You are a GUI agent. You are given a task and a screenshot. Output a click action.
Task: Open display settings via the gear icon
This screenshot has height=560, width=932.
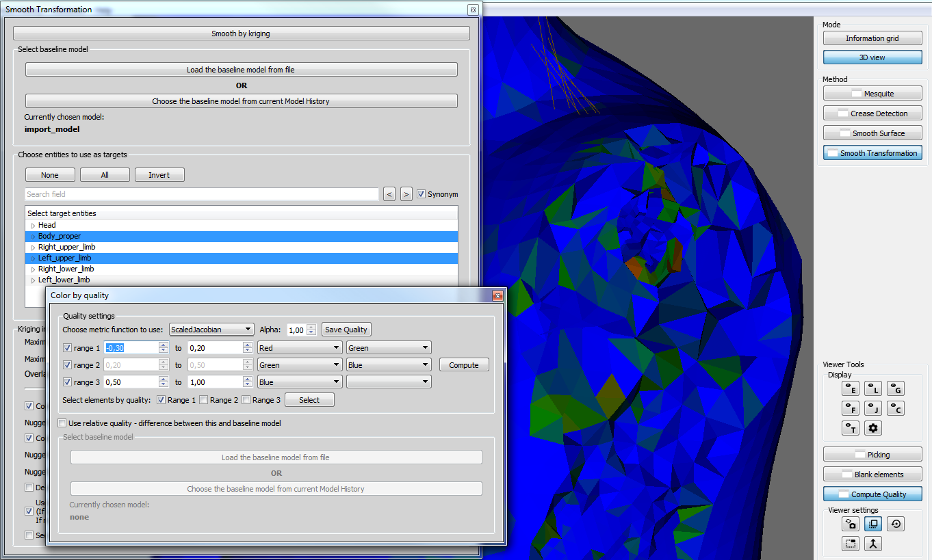872,429
